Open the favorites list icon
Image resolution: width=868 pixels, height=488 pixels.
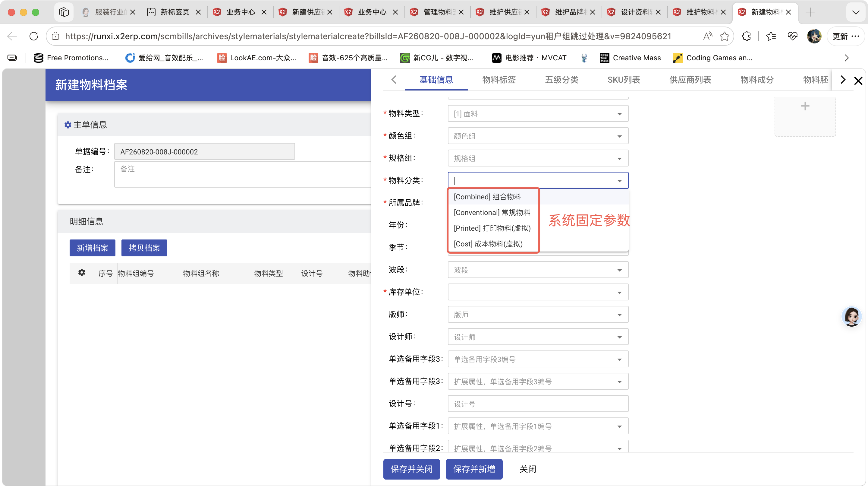771,36
